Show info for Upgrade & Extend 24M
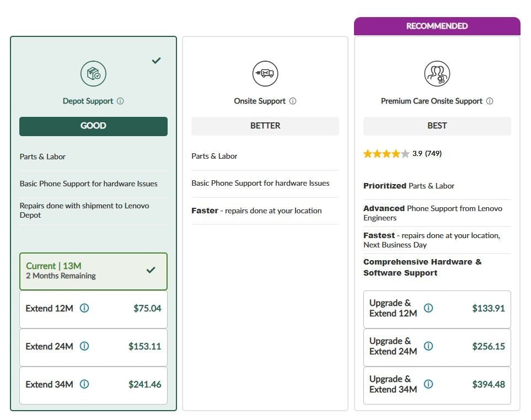The height and width of the screenshot is (420, 531). [428, 346]
